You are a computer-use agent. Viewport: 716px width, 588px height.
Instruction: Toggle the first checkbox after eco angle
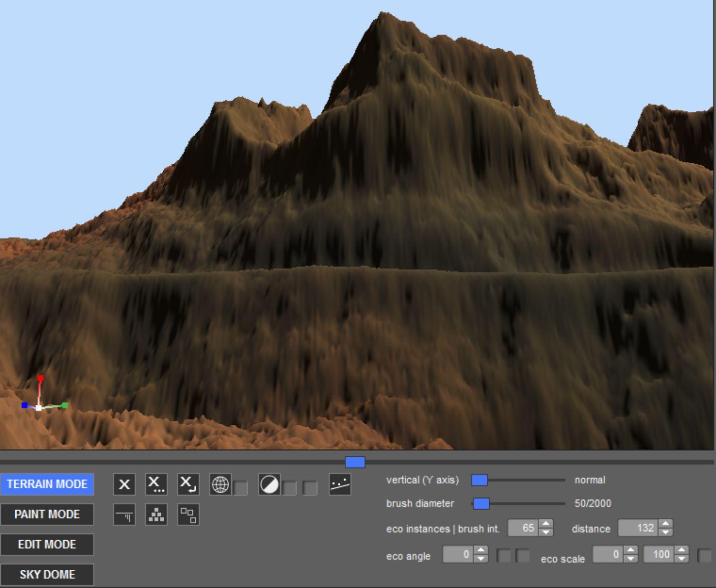point(504,556)
